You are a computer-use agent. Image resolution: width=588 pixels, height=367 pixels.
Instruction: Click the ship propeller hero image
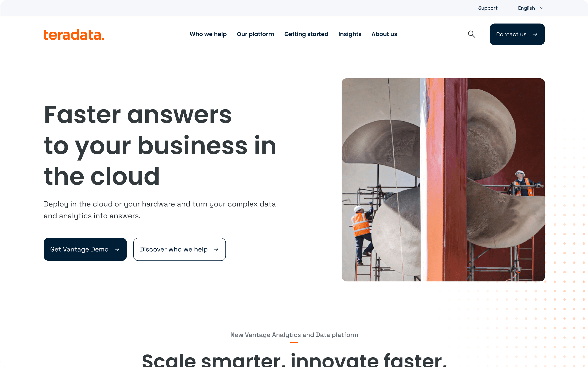click(443, 180)
